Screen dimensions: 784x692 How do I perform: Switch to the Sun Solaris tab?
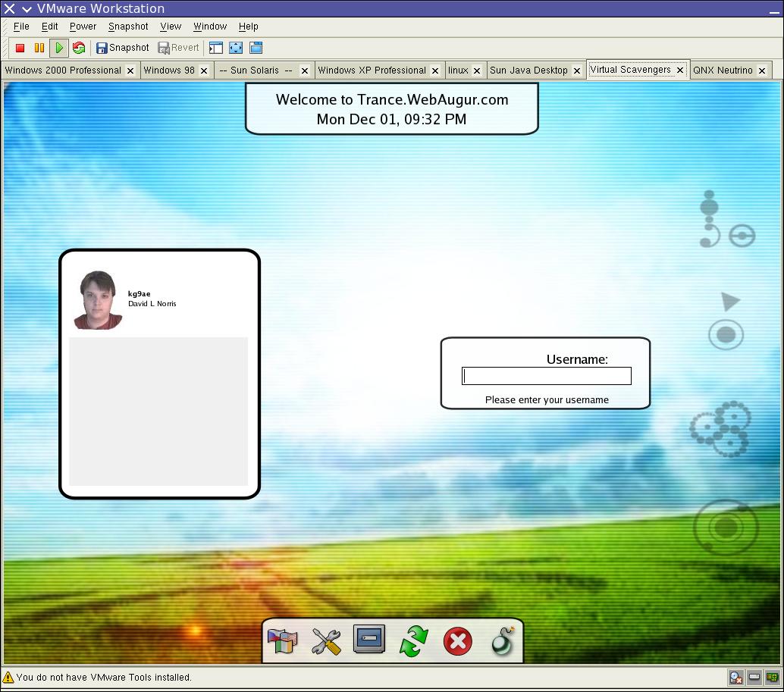click(256, 70)
